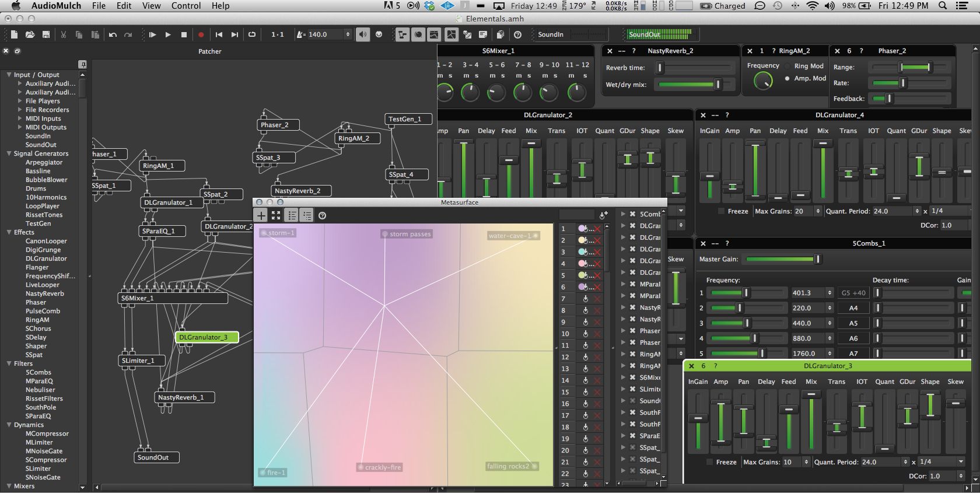
Task: Collapse the Signal Generators tree group
Action: tap(9, 154)
